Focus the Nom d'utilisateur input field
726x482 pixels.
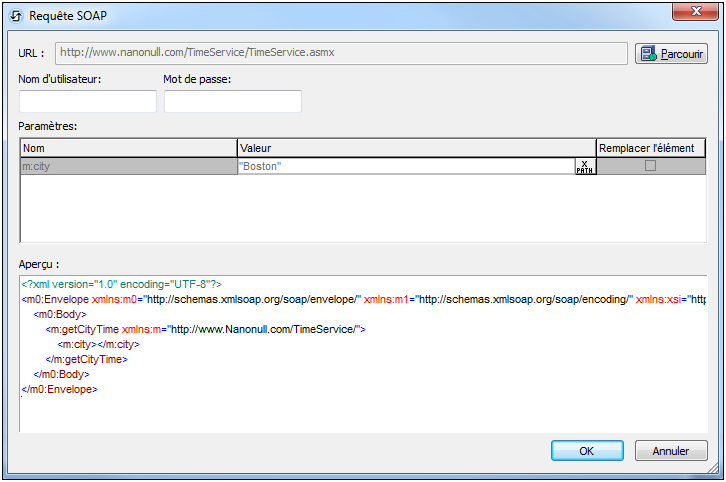click(88, 101)
